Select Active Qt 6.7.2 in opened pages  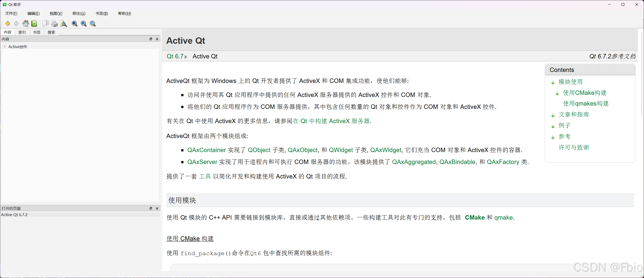[14, 215]
